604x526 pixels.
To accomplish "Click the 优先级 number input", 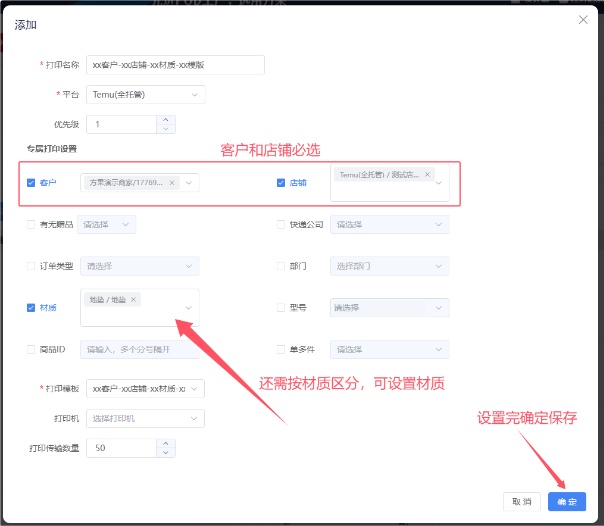I will (121, 124).
